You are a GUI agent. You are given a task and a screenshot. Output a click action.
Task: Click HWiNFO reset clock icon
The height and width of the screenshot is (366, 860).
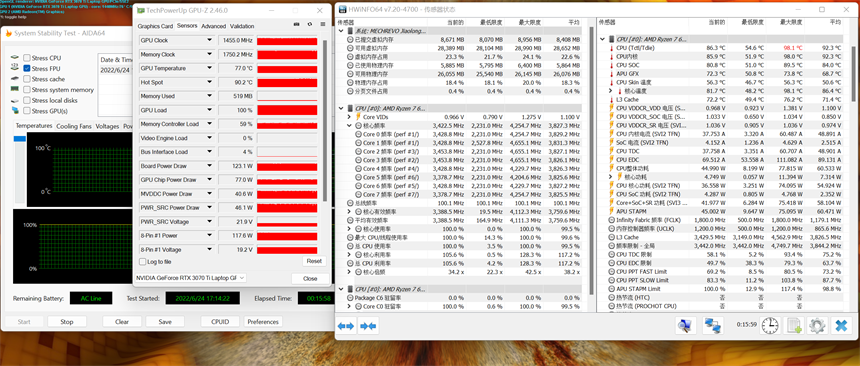tap(770, 325)
